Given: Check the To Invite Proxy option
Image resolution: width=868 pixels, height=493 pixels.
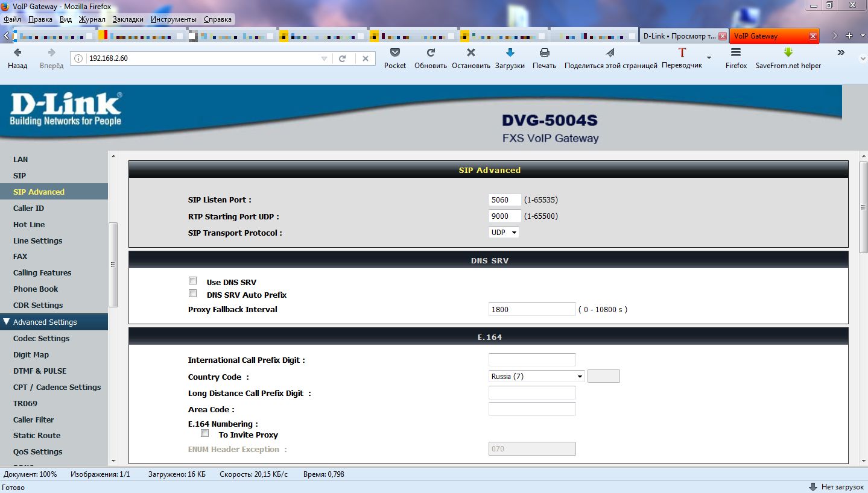Looking at the screenshot, I should click(x=205, y=433).
